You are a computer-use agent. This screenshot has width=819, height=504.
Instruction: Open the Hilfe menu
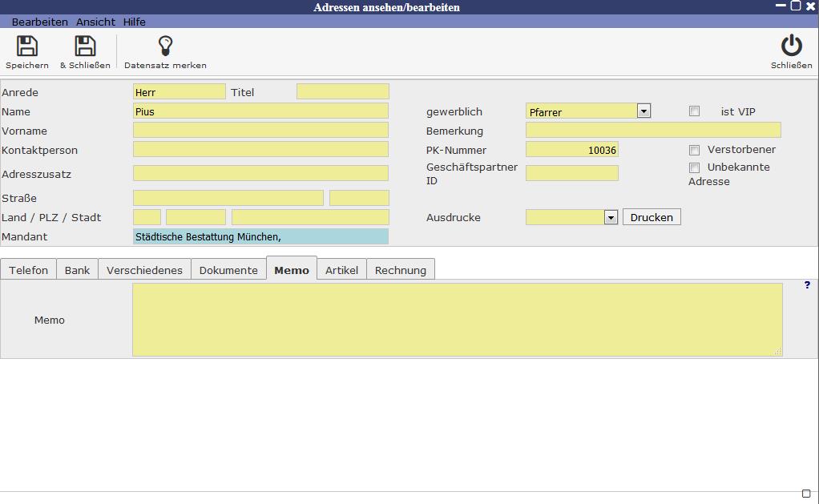[x=135, y=22]
